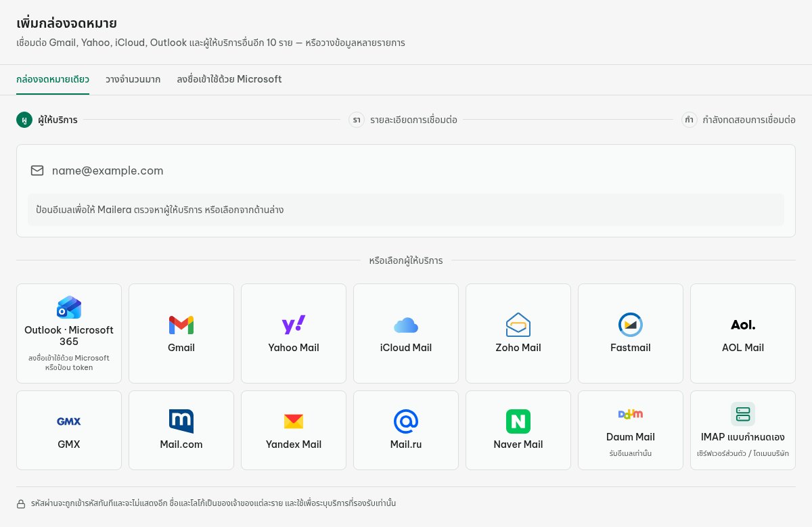The height and width of the screenshot is (527, 812).
Task: Choose the Gmail provider label
Action: 181,348
